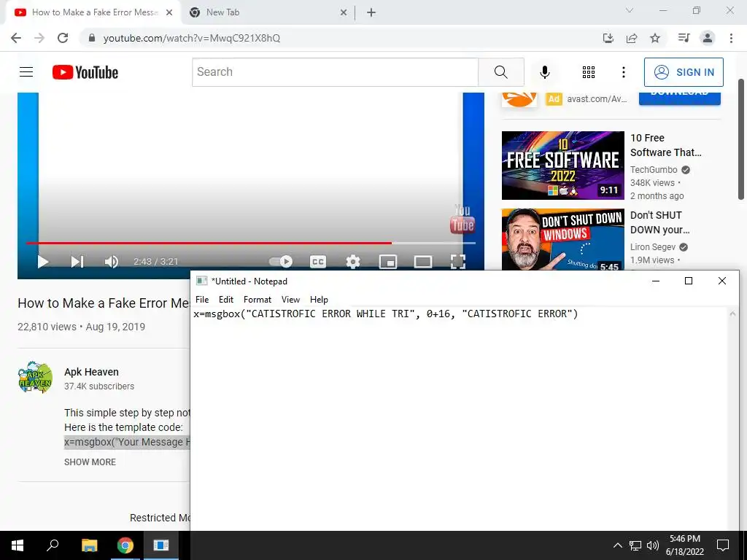
Task: Open Notepad Help menu
Action: pos(319,300)
